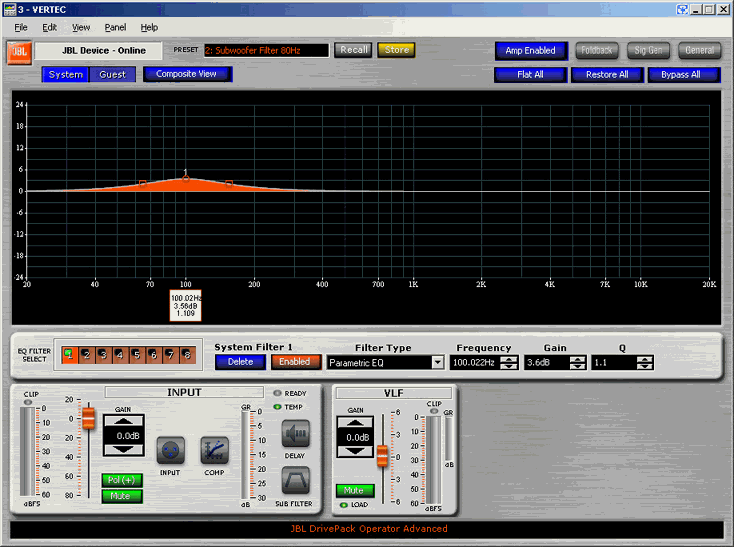Expand the Filter Type dropdown
The height and width of the screenshot is (547, 734).
tap(438, 363)
